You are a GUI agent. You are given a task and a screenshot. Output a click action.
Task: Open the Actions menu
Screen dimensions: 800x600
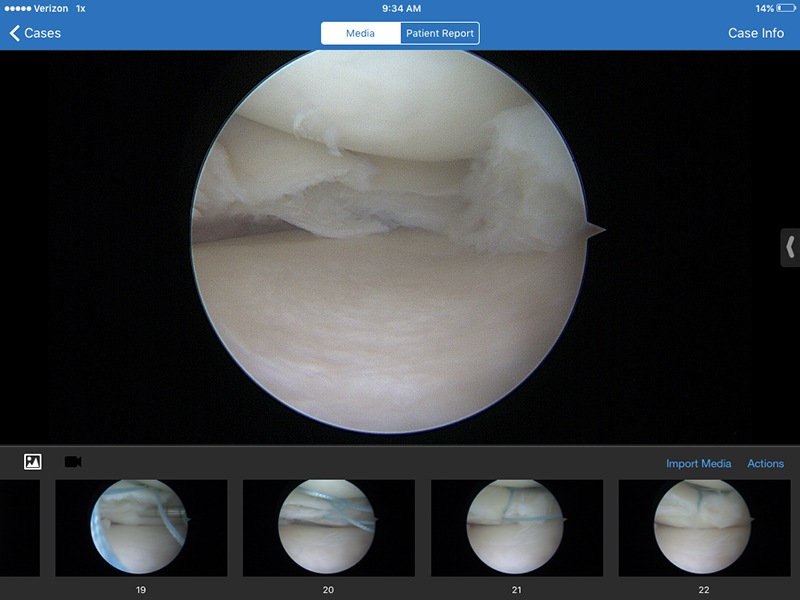pyautogui.click(x=765, y=463)
